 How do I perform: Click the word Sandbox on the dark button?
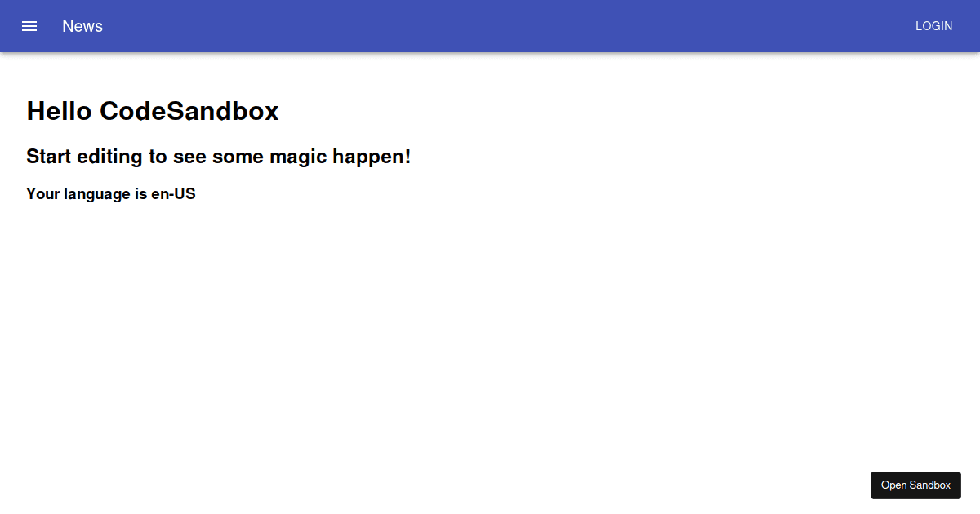pos(931,485)
